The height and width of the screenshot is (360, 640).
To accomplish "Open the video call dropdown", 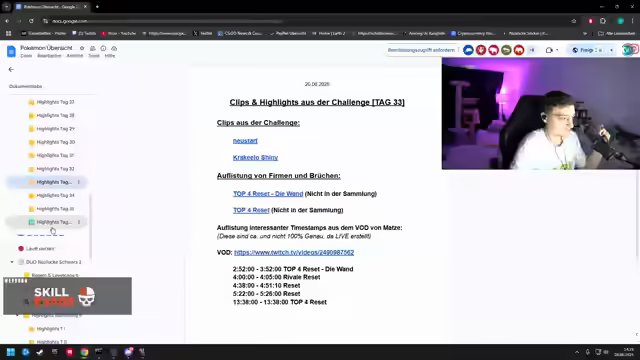I will click(x=551, y=50).
